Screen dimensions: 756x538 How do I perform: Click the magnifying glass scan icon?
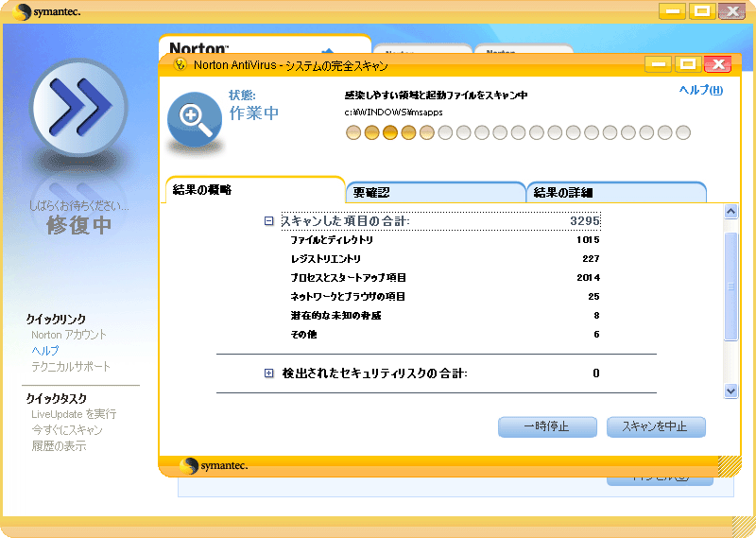[195, 120]
